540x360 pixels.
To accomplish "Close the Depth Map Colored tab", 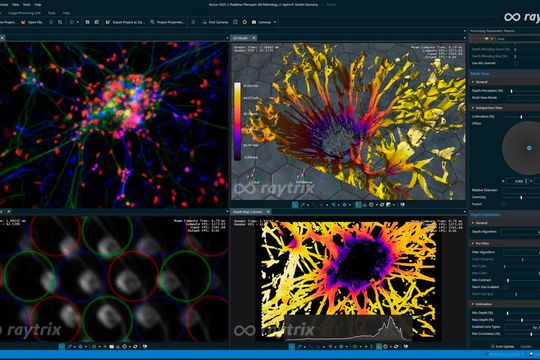I will click(x=268, y=212).
